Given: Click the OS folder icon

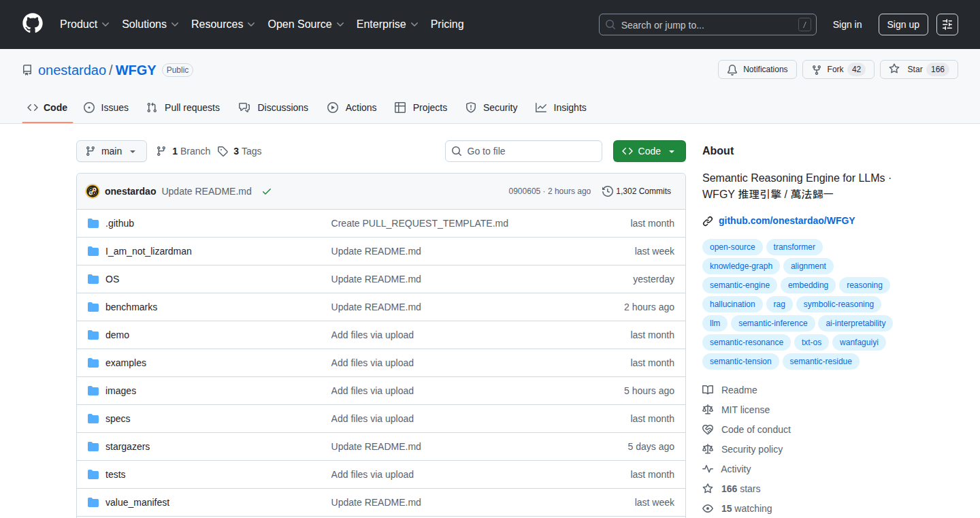Looking at the screenshot, I should (x=93, y=279).
